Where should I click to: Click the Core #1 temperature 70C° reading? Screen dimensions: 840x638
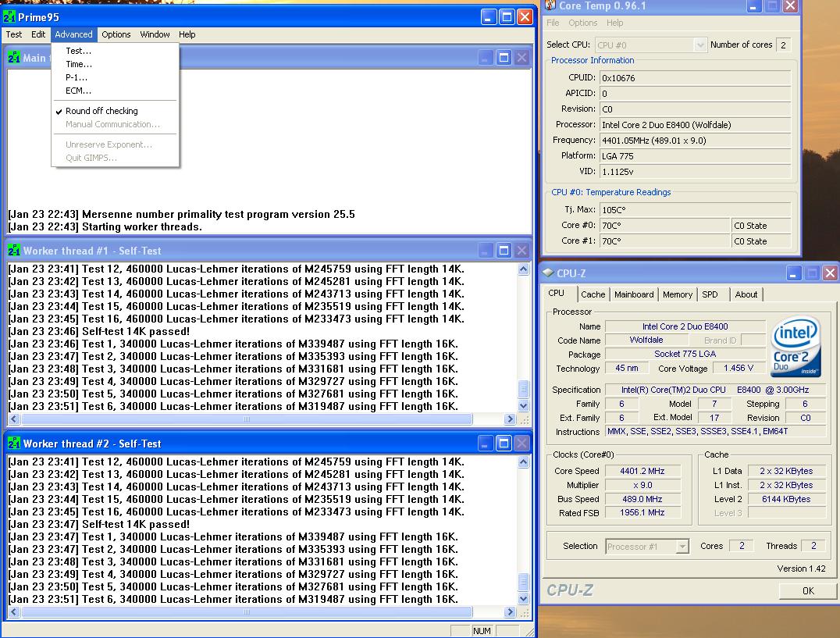664,241
